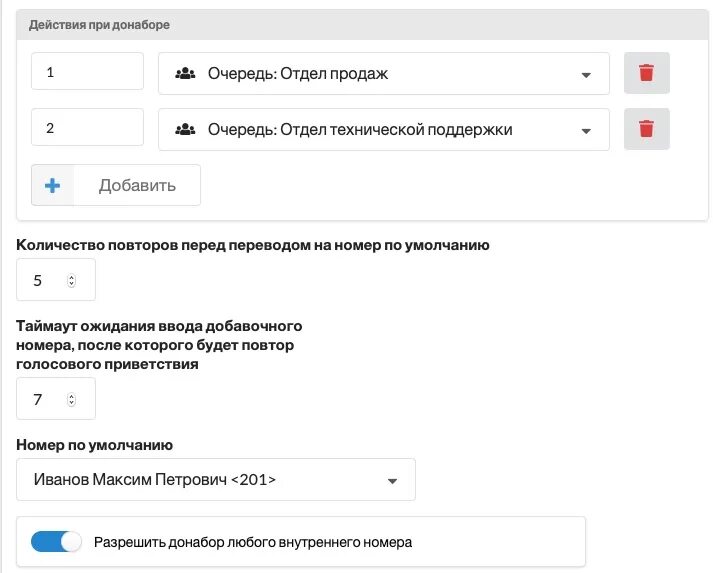Open the Номер по умолчанию dropdown
Viewport: 713px width, 573px height.
pos(216,480)
